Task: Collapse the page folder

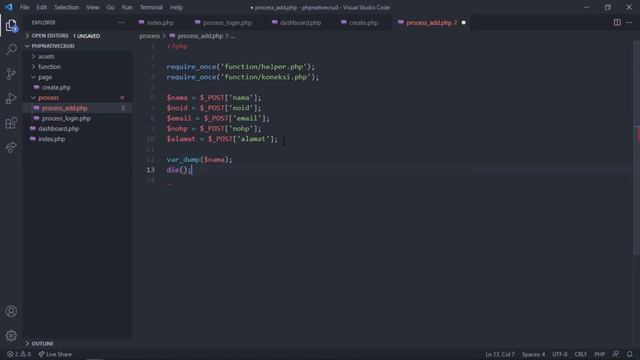Action: 45,77
